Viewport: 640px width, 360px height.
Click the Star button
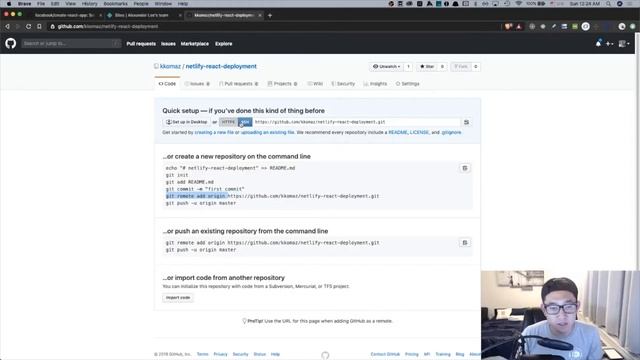(427, 67)
